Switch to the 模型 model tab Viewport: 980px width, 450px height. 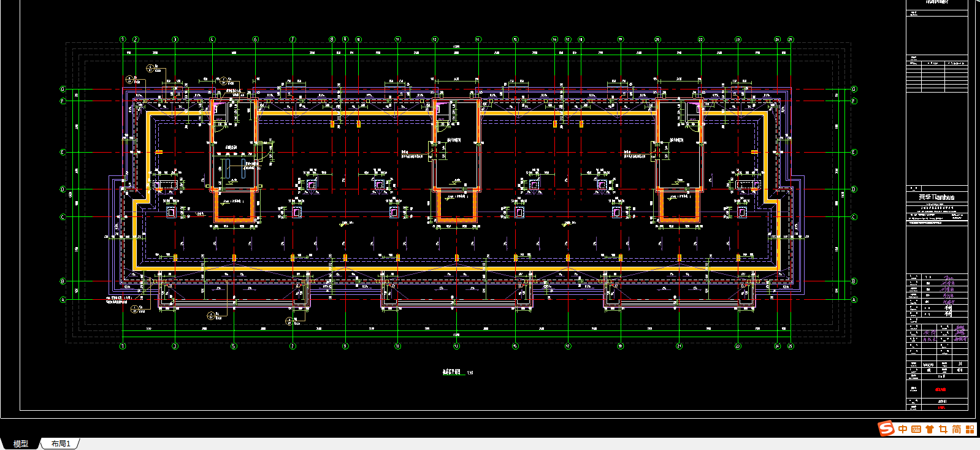20,444
